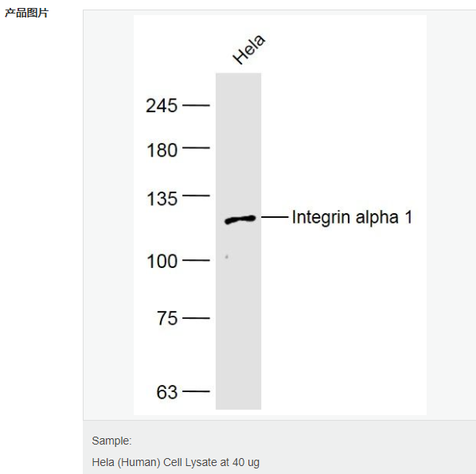Click the Sample: caption label
Image resolution: width=476 pixels, height=474 pixels.
click(111, 441)
